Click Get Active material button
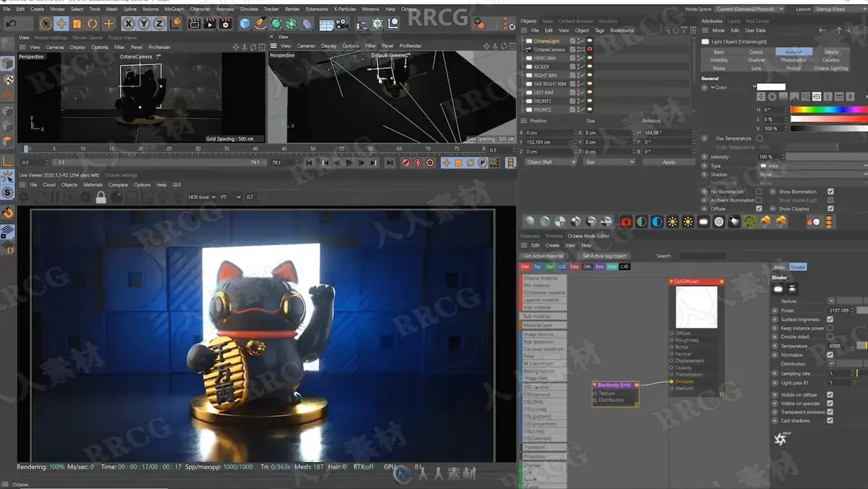Screen dimensions: 868x489 (543, 255)
